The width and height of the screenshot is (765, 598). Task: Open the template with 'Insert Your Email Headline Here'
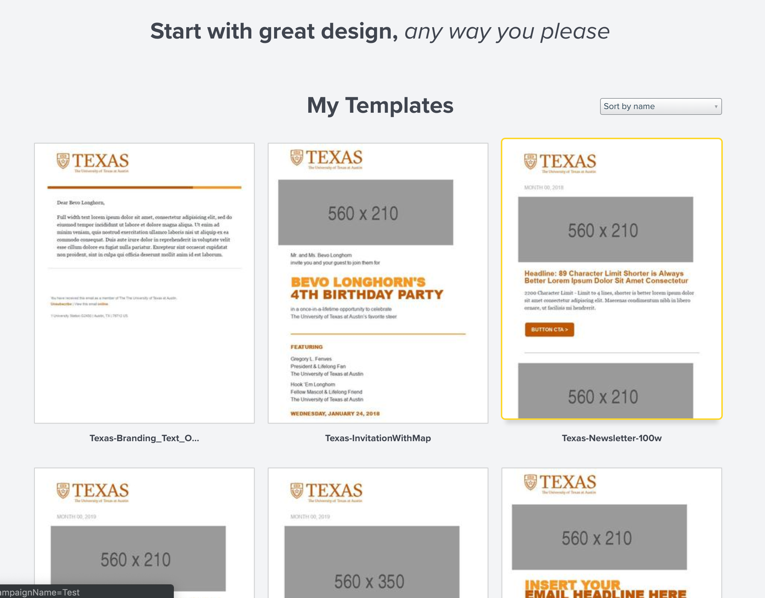pyautogui.click(x=612, y=533)
